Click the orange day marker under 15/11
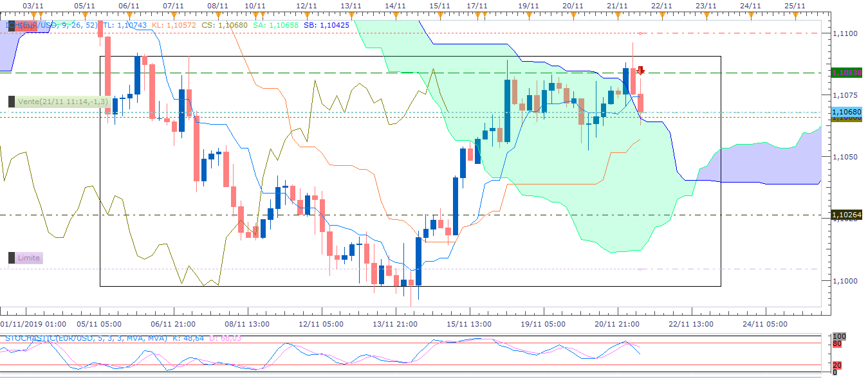Screen dimensions: 868x378 (x=440, y=15)
